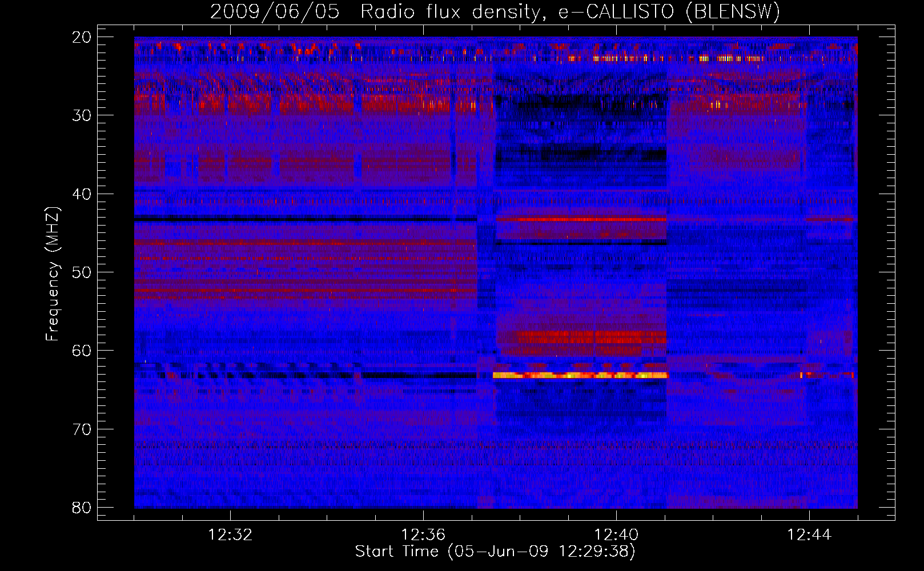924x571 pixels.
Task: Click the 20 MHz frequency tick label
Action: [82, 37]
